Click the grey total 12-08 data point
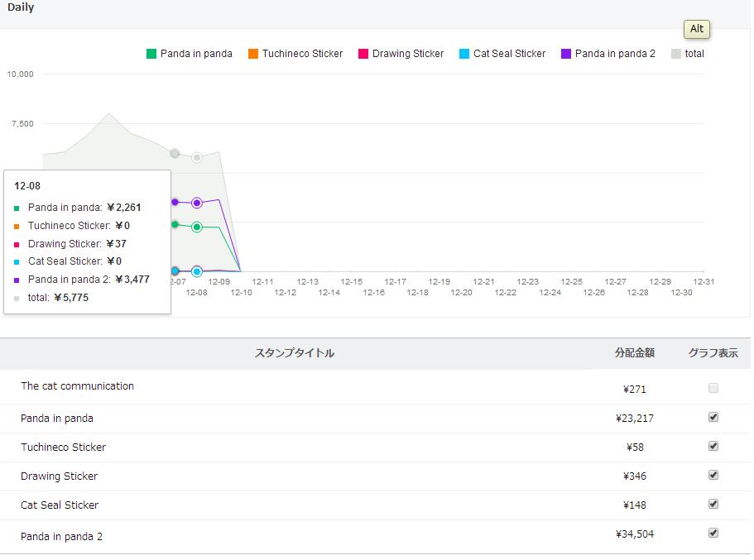 pyautogui.click(x=197, y=157)
